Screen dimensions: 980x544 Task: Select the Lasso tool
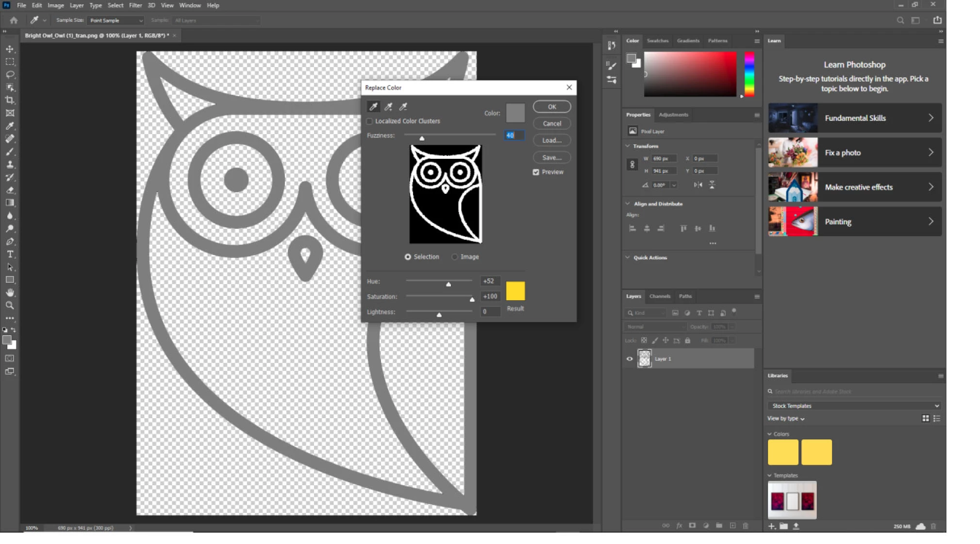pyautogui.click(x=10, y=75)
